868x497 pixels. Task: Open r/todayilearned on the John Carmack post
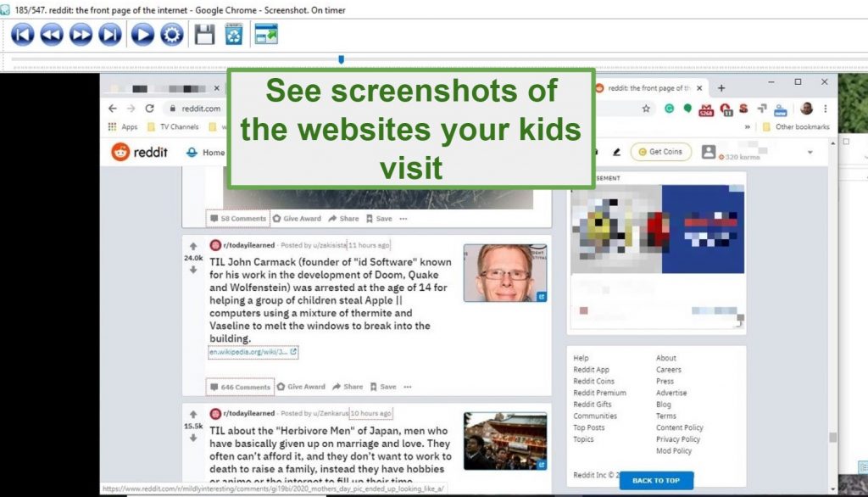click(248, 245)
